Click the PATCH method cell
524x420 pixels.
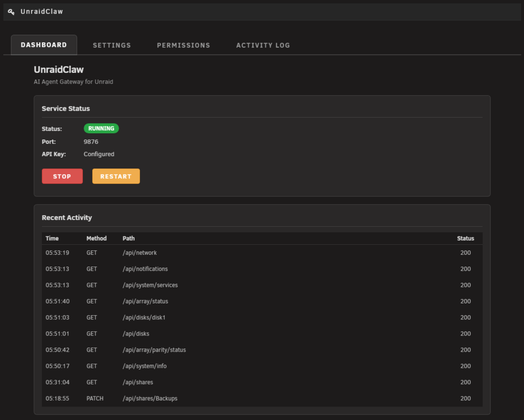pyautogui.click(x=95, y=399)
